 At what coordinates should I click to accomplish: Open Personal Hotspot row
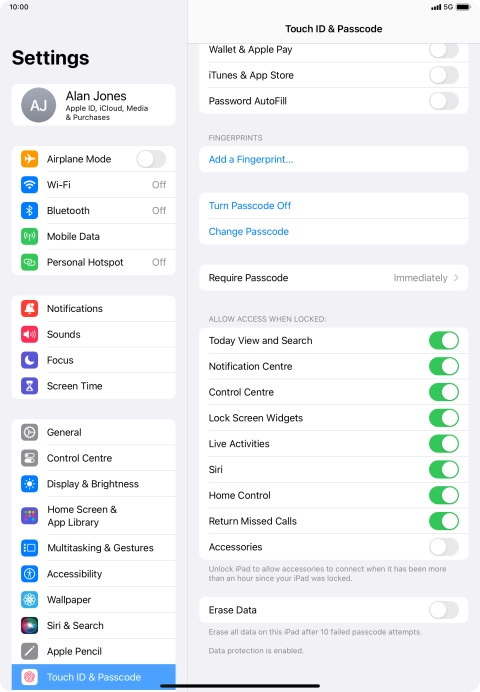pos(94,262)
